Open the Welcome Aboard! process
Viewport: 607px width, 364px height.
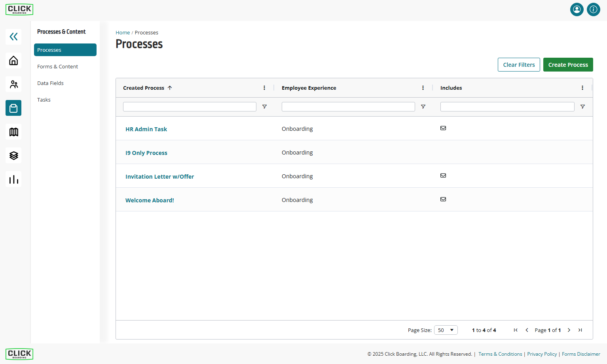150,200
